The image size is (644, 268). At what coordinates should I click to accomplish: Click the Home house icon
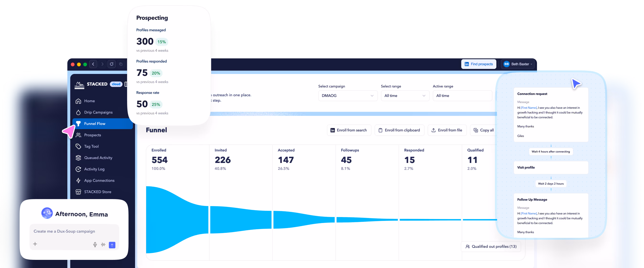pyautogui.click(x=78, y=101)
